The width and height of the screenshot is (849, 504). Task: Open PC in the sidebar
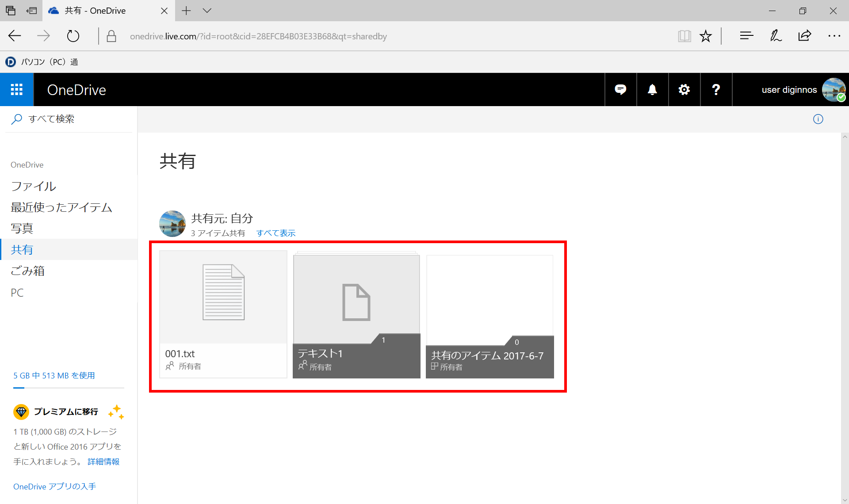click(x=17, y=292)
